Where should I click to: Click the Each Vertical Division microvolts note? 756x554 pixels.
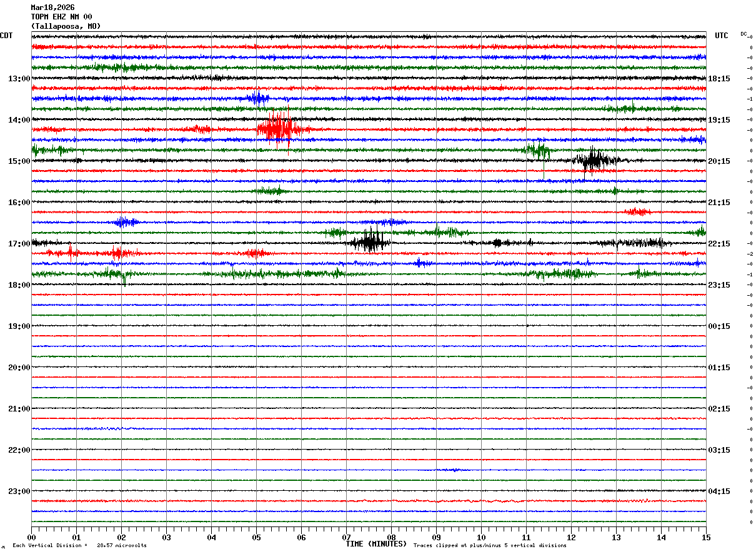(79, 546)
